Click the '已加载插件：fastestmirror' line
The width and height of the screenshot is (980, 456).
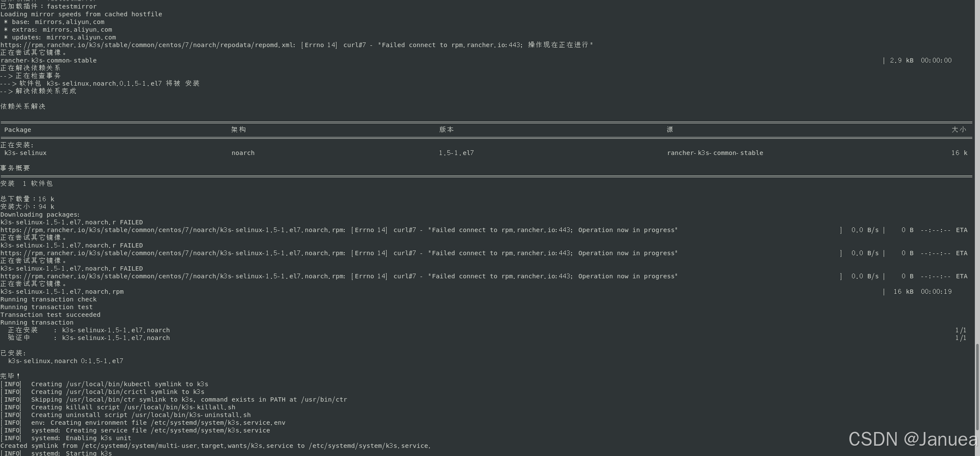(x=48, y=6)
